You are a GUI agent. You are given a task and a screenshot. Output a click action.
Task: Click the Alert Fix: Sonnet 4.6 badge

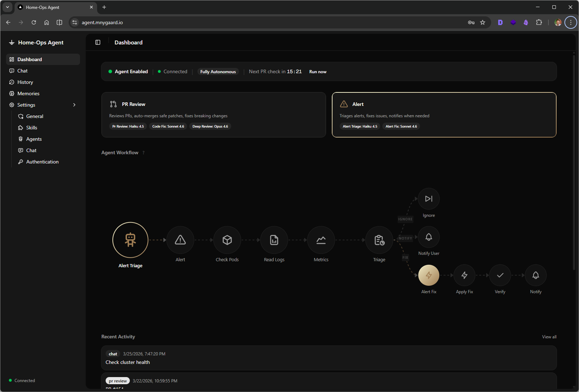tap(401, 126)
